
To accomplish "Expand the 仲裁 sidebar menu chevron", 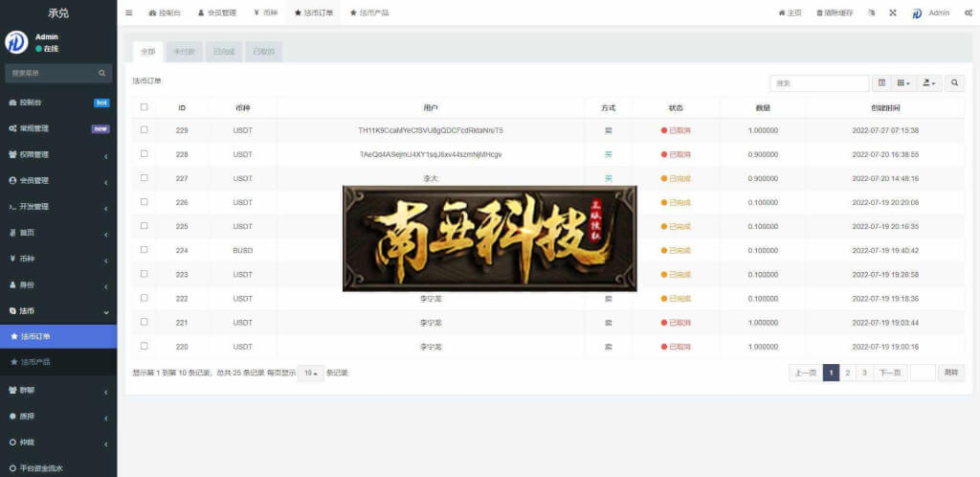I will point(105,443).
